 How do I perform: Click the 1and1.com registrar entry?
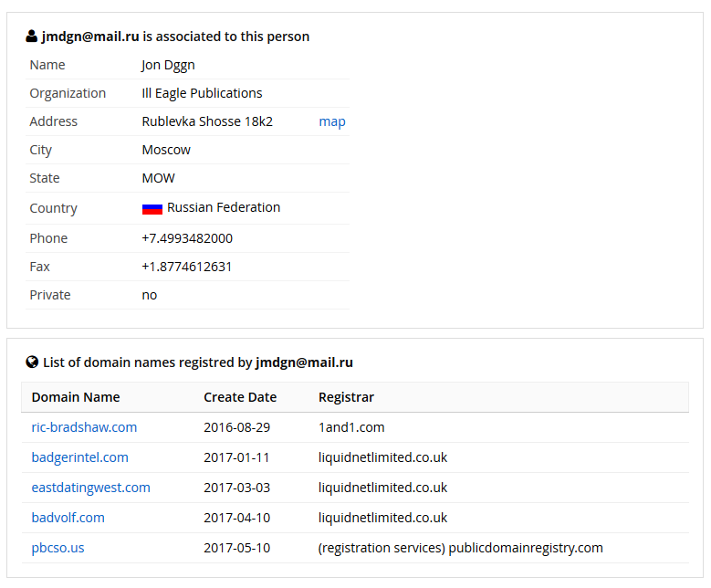click(351, 427)
